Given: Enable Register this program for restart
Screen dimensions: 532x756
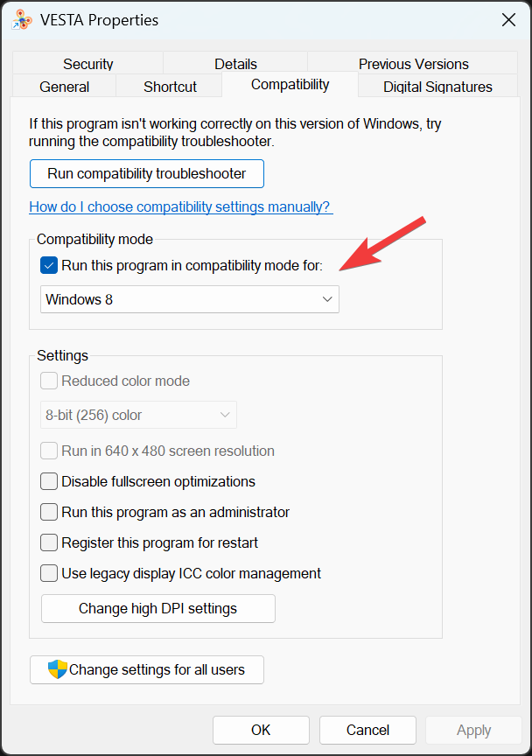Looking at the screenshot, I should pos(49,542).
